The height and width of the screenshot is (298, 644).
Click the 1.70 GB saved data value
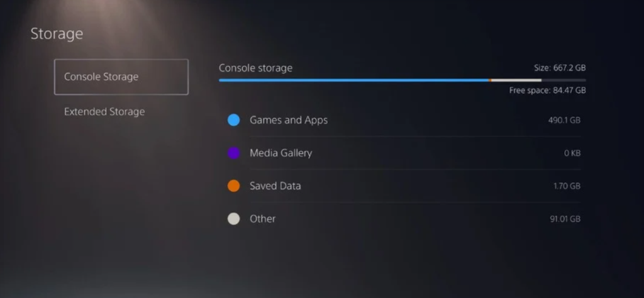567,186
